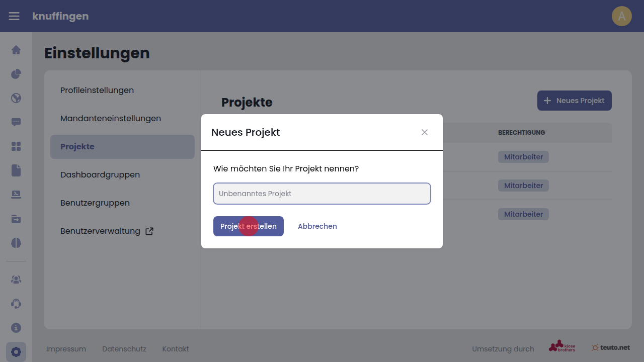
Task: Click the project name input field
Action: tap(322, 194)
